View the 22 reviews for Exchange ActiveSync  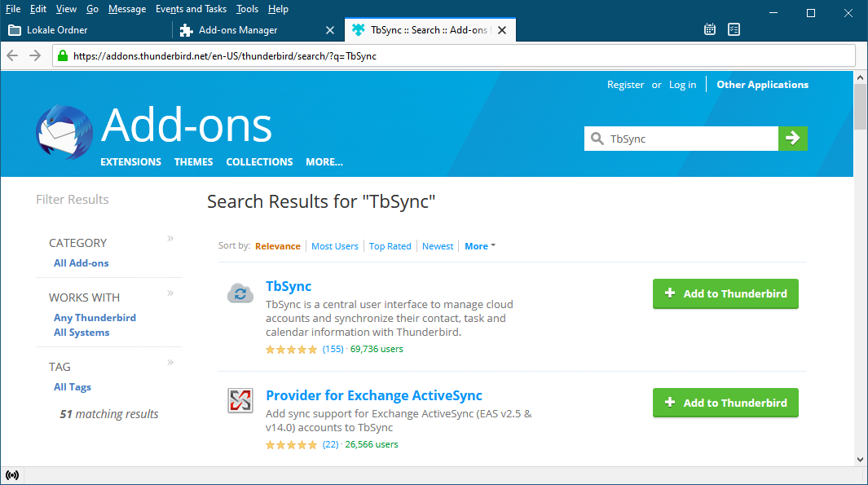point(330,444)
